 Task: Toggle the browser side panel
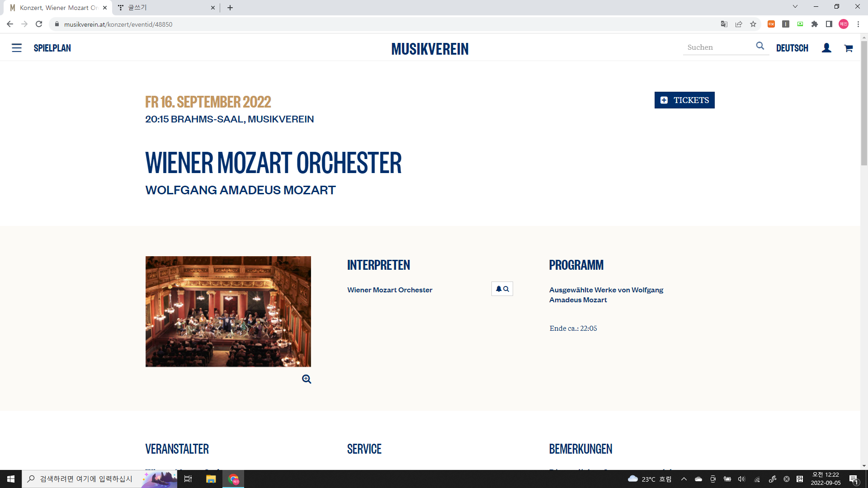[829, 24]
